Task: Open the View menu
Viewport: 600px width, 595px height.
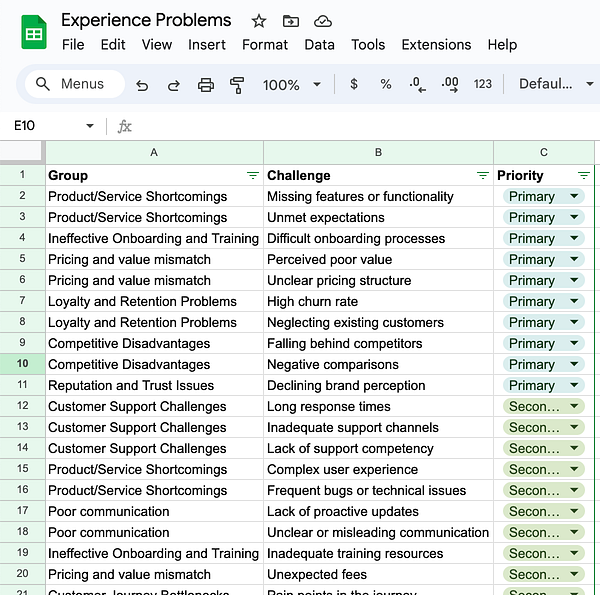Action: click(x=157, y=45)
